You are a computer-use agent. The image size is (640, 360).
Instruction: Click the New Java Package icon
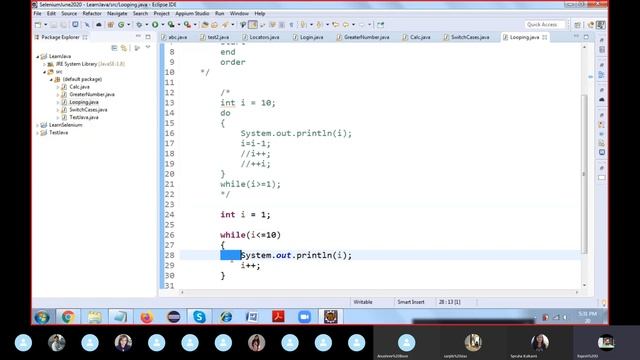(x=111, y=25)
